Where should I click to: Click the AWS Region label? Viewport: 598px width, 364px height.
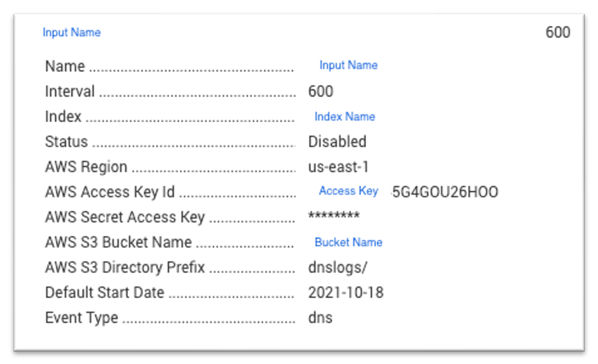click(x=86, y=167)
